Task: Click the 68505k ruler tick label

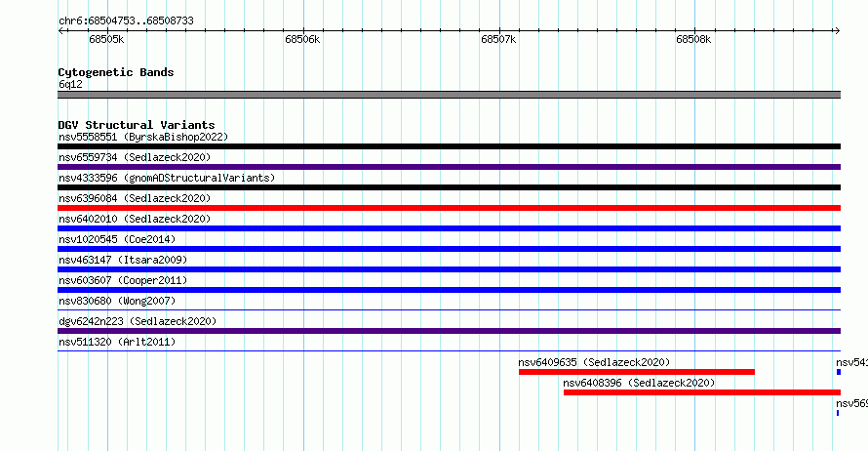Action: click(x=106, y=39)
